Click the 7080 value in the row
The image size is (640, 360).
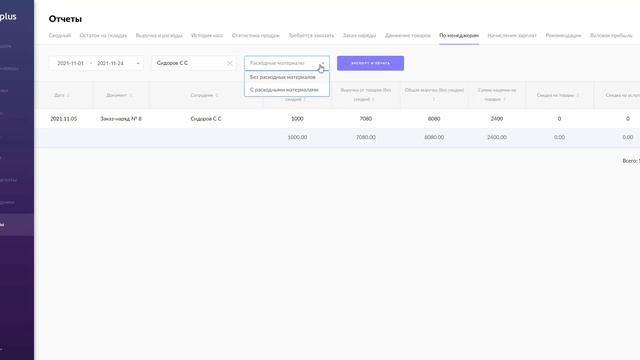365,119
